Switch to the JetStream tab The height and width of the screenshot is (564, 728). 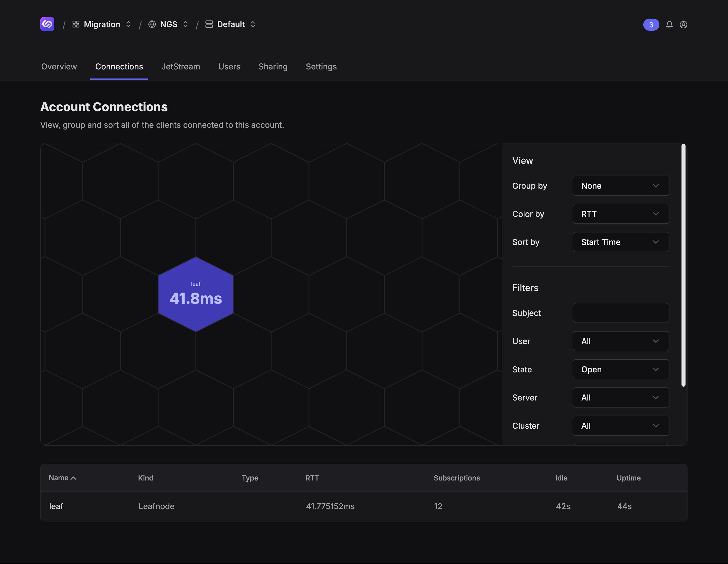181,67
